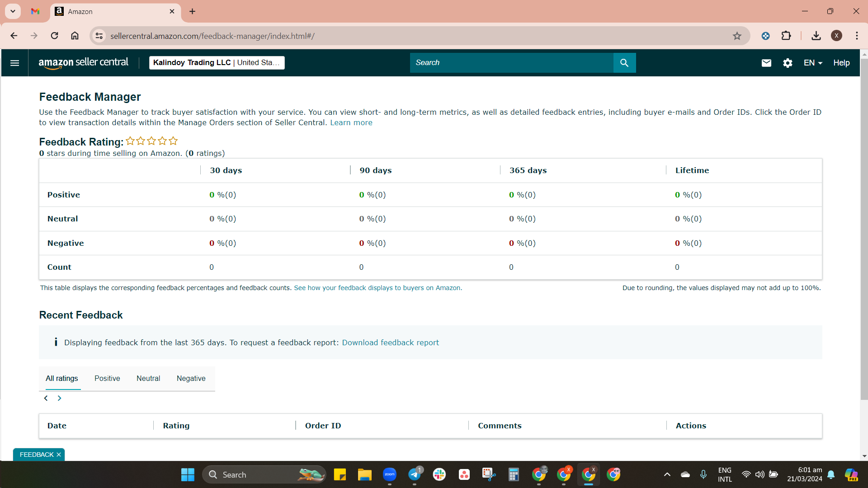This screenshot has width=868, height=488.
Task: Open the Kalindoy Trading LLC account switcher
Action: point(217,63)
